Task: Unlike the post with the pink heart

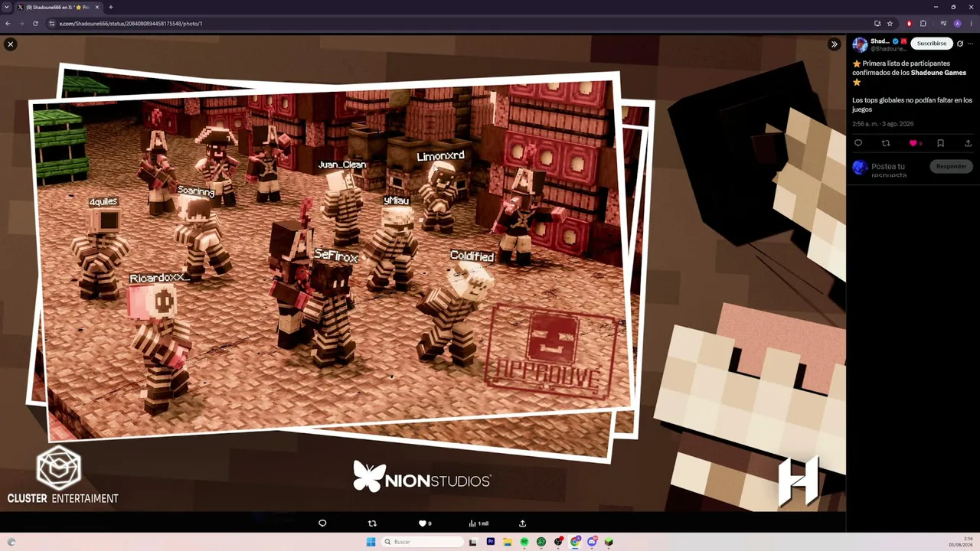Action: 913,143
